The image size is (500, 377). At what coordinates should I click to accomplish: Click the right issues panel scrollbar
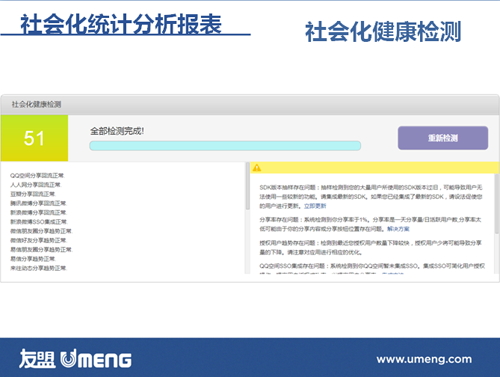(x=497, y=203)
